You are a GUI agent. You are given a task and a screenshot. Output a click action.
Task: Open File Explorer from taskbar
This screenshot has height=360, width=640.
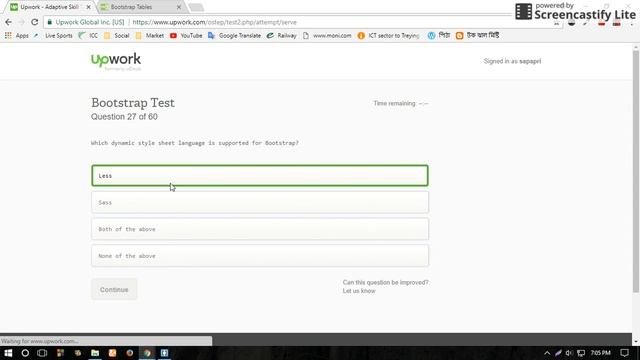[x=95, y=353]
